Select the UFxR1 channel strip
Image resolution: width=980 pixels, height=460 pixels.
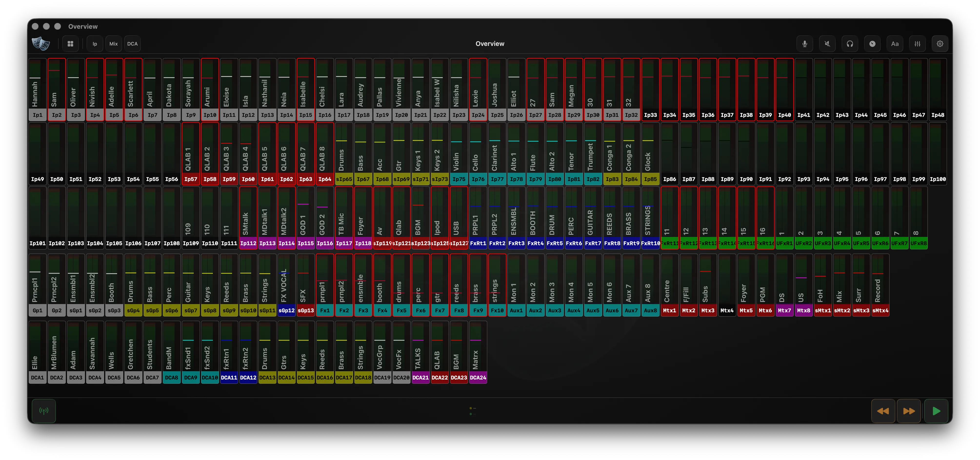[784, 218]
